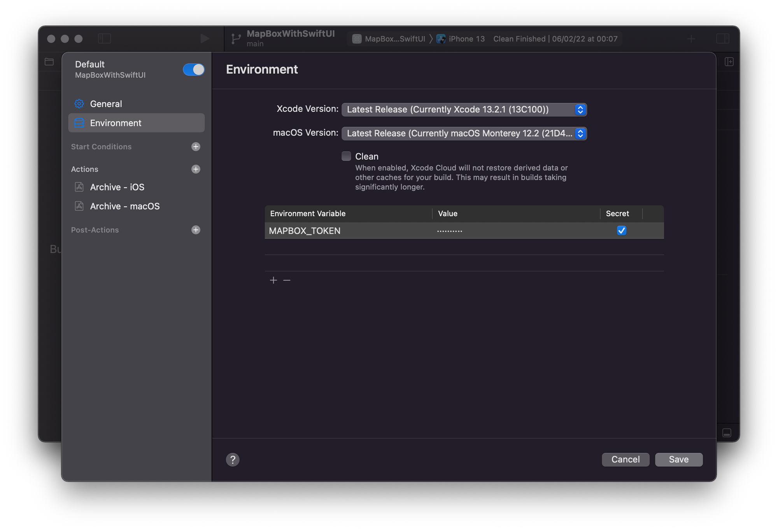
Task: Open Archive - macOS action
Action: coord(124,206)
